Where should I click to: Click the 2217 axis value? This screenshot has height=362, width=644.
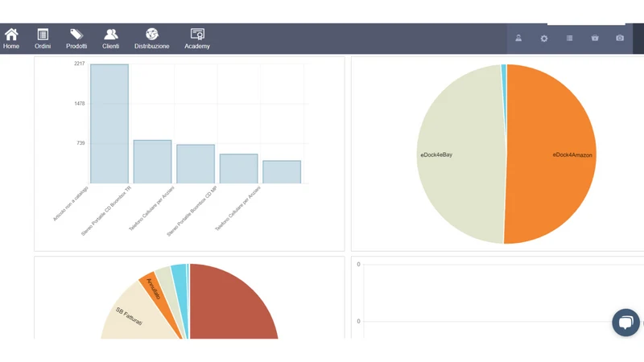coord(79,64)
